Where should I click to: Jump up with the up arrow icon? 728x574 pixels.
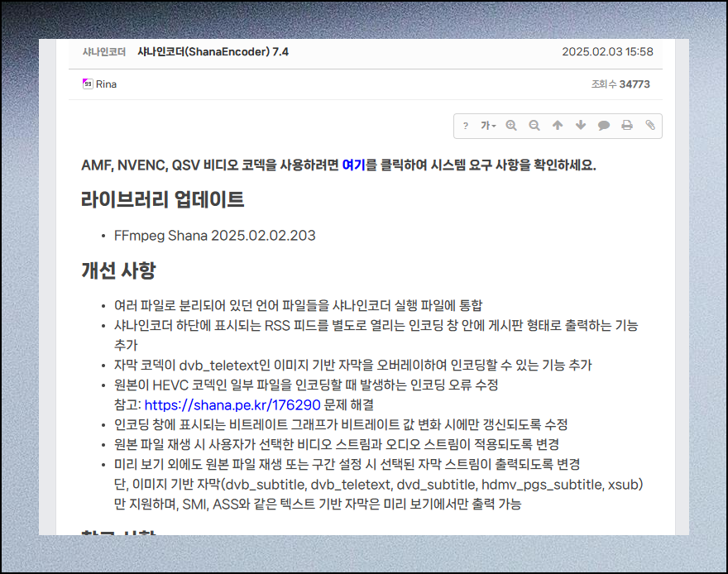pos(558,125)
